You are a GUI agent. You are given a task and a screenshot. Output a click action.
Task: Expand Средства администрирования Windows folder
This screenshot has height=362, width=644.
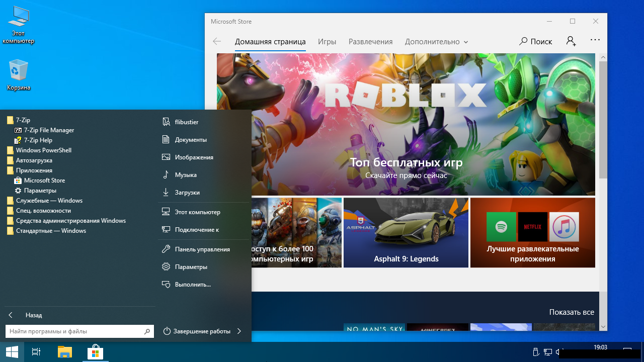pyautogui.click(x=66, y=221)
